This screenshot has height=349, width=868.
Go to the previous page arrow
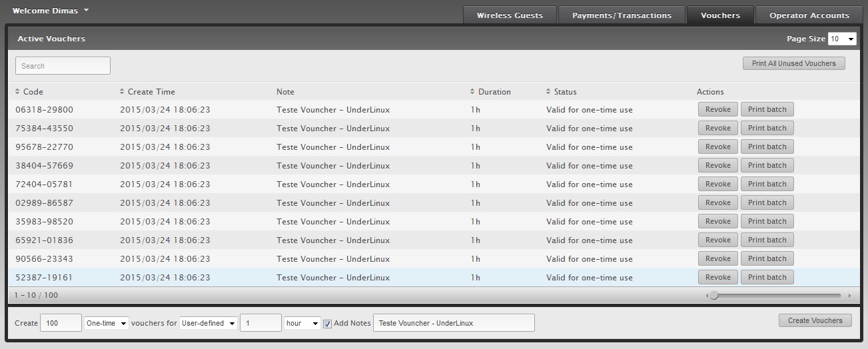pyautogui.click(x=706, y=295)
